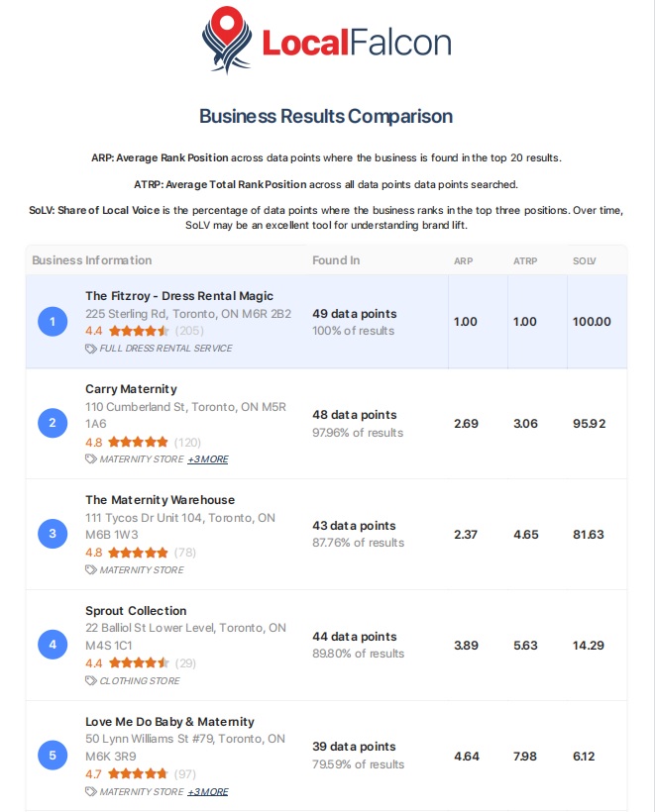Click the Local Falcon logo icon

coord(227,41)
